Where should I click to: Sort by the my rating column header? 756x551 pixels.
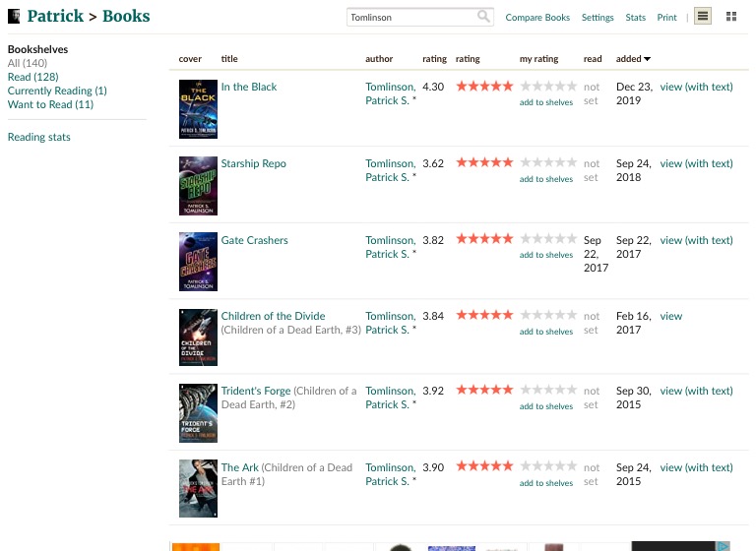pos(538,59)
